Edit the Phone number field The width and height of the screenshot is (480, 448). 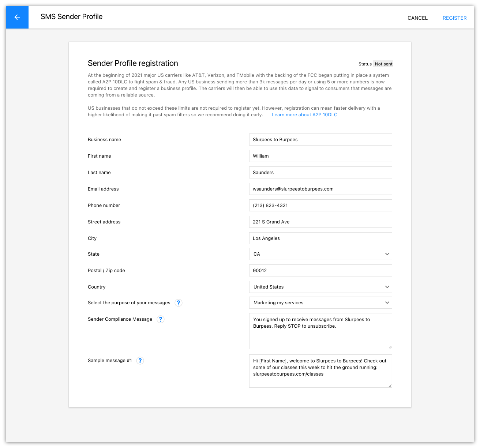point(320,206)
